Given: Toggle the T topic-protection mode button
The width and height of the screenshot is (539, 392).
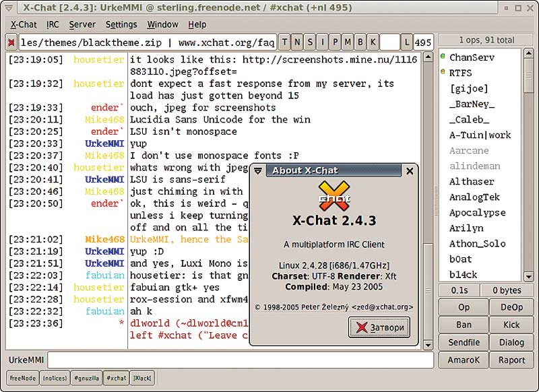Looking at the screenshot, I should pos(284,42).
